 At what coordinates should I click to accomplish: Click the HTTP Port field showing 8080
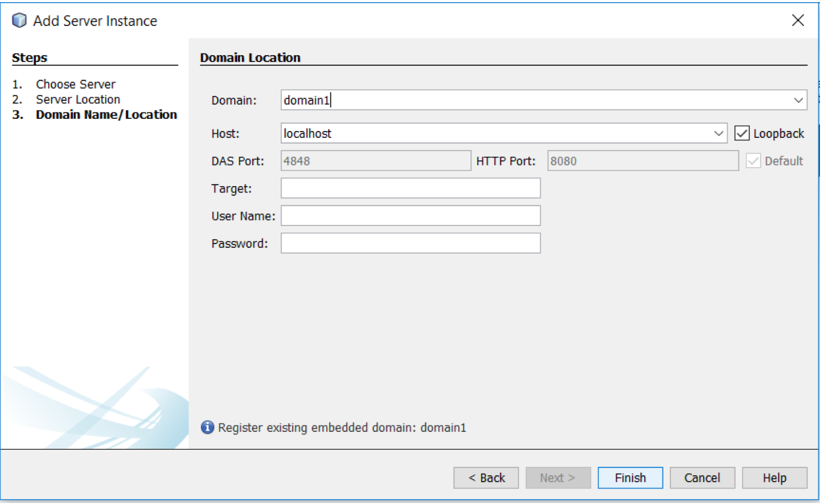pyautogui.click(x=643, y=161)
